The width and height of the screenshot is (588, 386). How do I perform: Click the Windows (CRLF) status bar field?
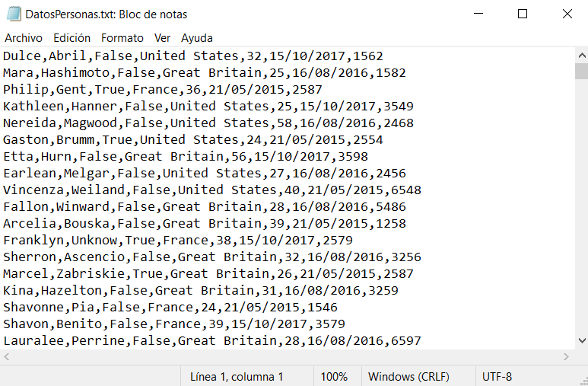click(408, 376)
